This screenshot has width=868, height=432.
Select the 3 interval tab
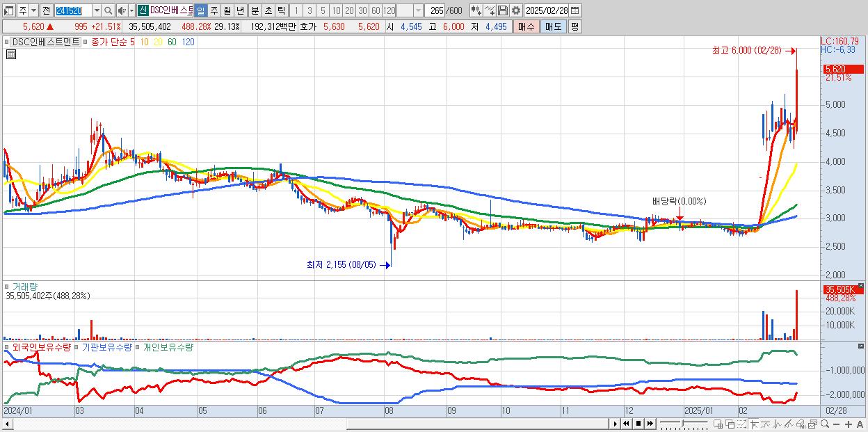310,10
